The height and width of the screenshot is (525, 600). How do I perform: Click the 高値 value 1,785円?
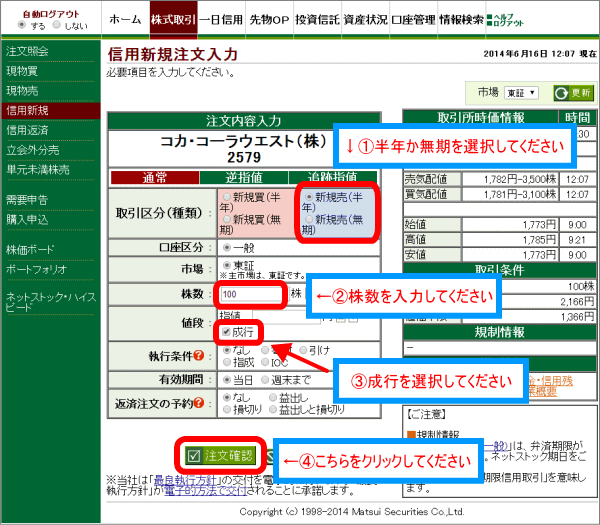pos(539,240)
